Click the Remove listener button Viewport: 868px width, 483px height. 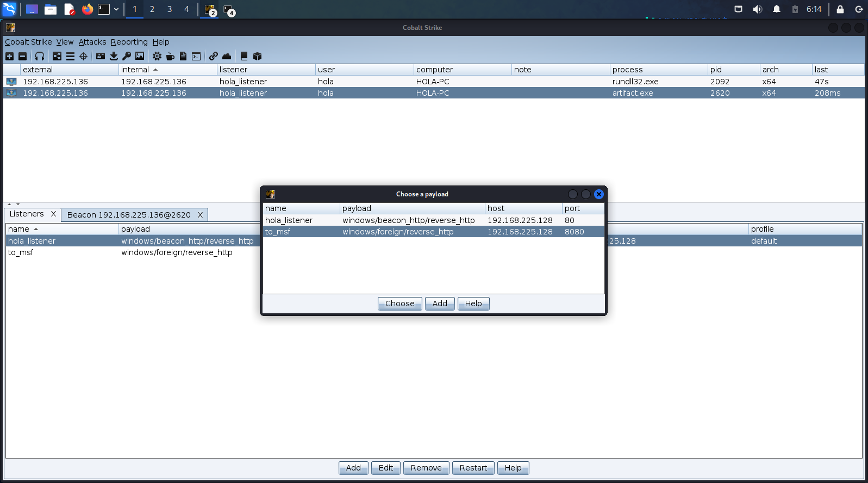click(x=426, y=468)
